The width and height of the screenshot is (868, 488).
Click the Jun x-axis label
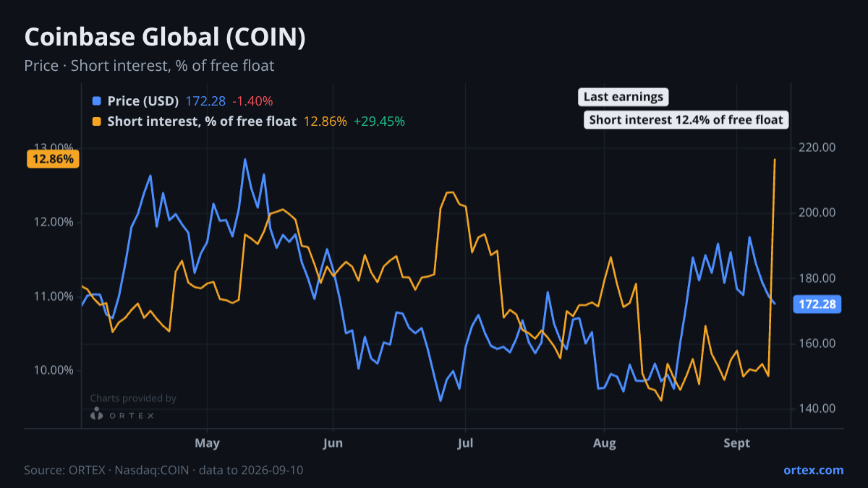click(333, 442)
